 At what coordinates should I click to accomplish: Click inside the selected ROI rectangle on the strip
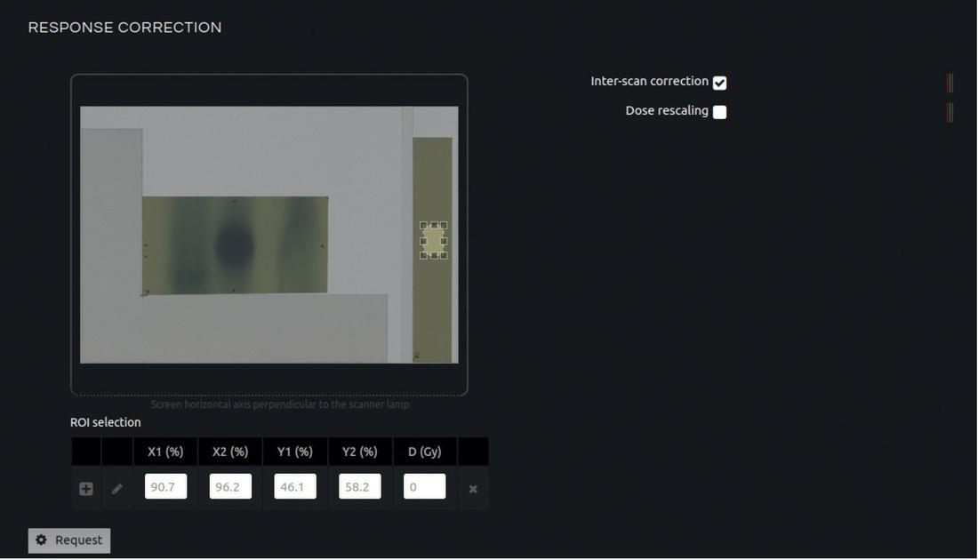433,240
